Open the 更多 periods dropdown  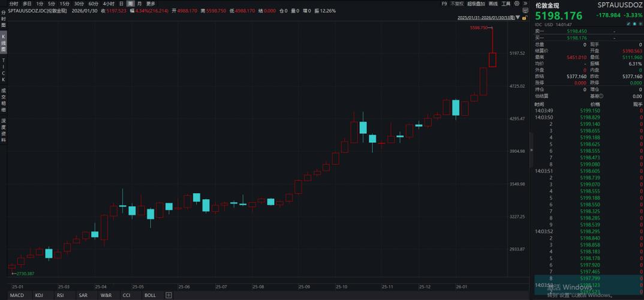click(x=151, y=4)
